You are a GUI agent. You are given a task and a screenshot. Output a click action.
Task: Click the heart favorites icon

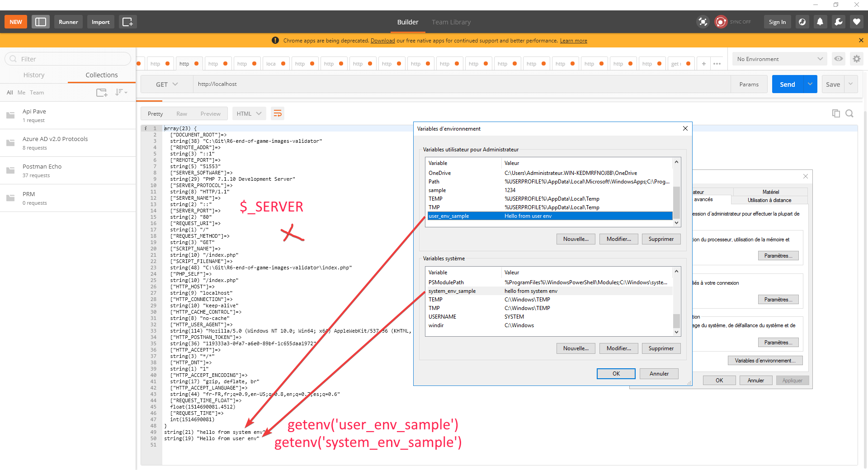(x=856, y=22)
